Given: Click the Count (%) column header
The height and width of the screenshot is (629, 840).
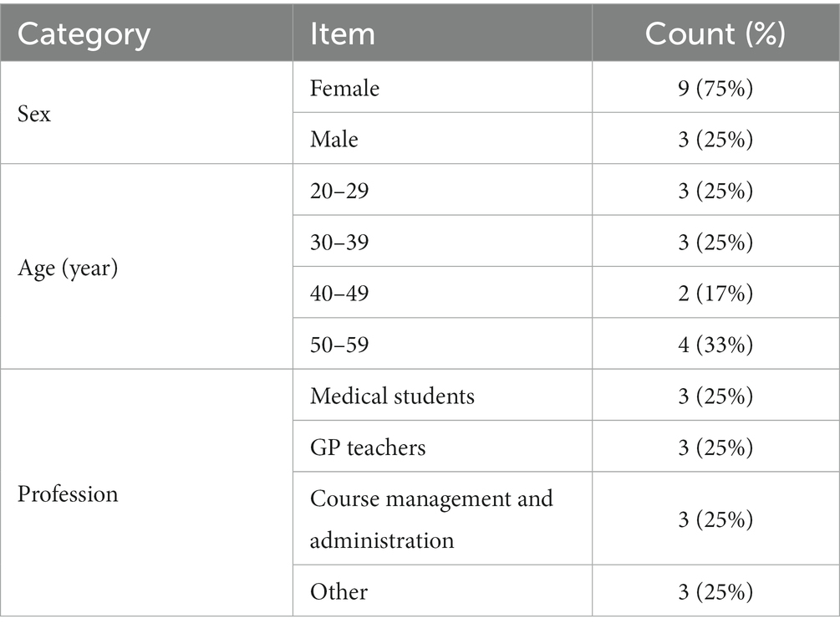Looking at the screenshot, I should click(x=715, y=33).
